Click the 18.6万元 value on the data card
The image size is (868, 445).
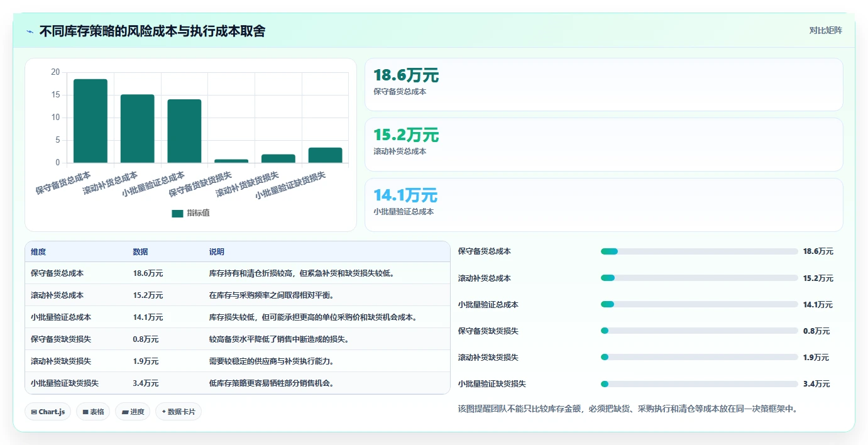(x=406, y=76)
